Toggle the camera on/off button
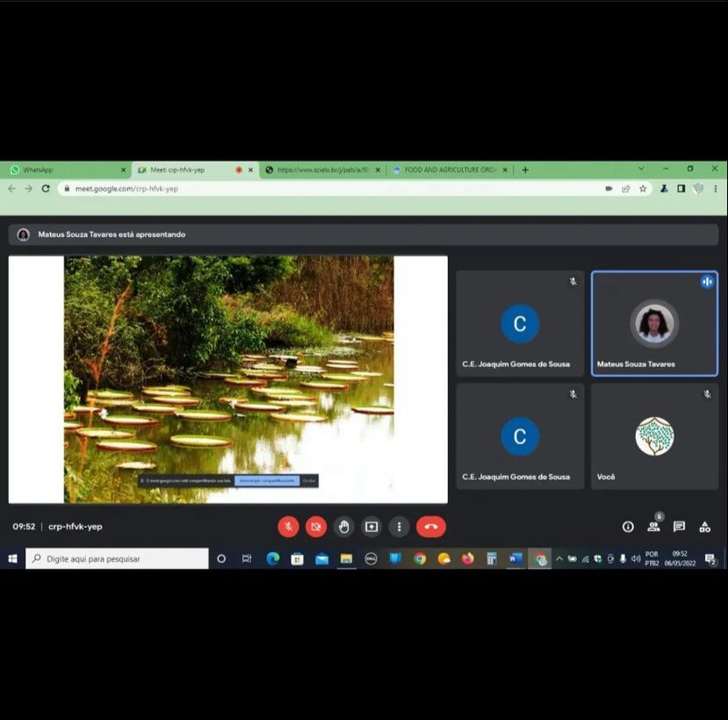The height and width of the screenshot is (720, 728). 316,527
